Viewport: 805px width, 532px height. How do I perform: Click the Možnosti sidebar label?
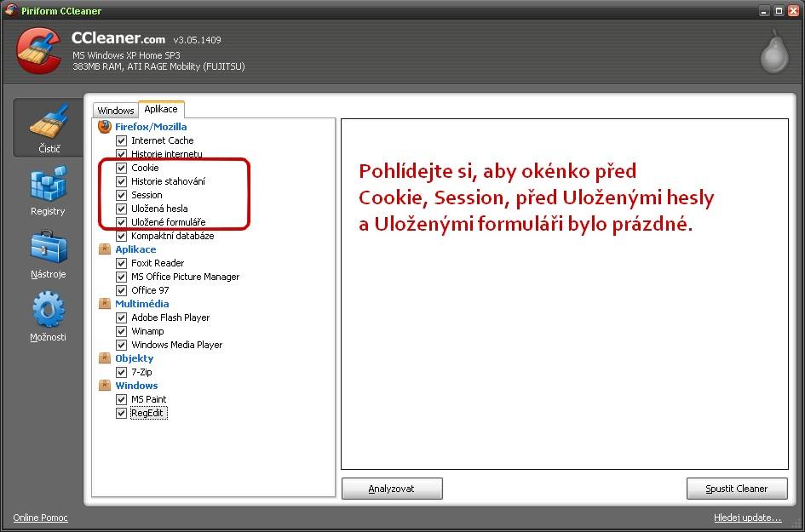[48, 337]
